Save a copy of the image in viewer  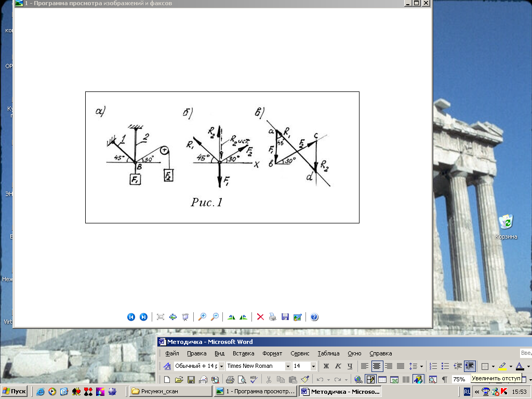pyautogui.click(x=285, y=317)
